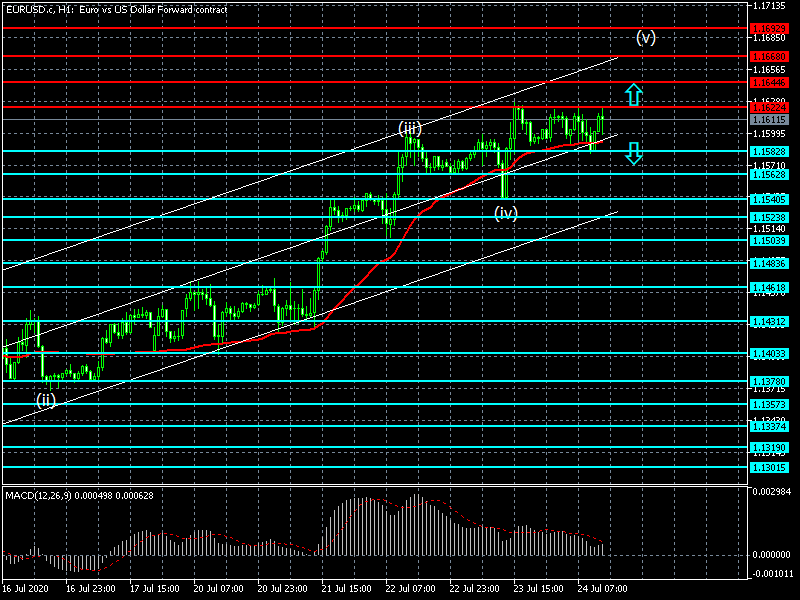The image size is (800, 600).
Task: Click the 1.15995 price axis value
Action: click(769, 134)
